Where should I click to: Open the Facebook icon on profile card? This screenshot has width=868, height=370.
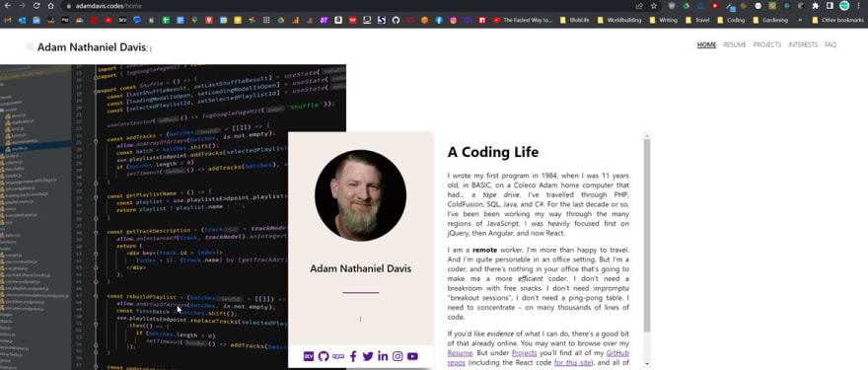pos(353,356)
